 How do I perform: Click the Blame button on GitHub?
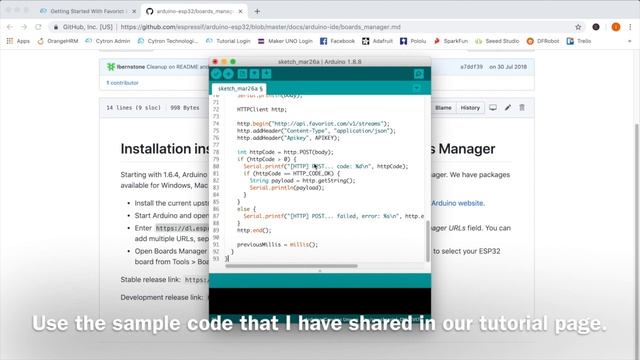click(443, 108)
